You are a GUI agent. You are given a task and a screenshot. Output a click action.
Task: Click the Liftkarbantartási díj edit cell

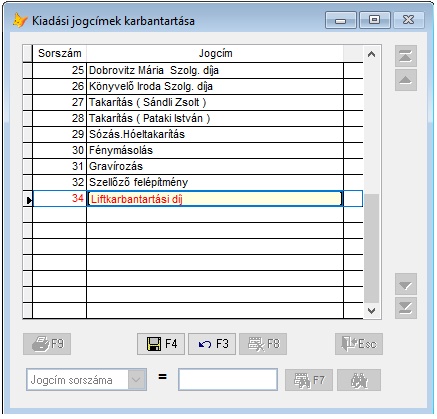pyautogui.click(x=215, y=199)
